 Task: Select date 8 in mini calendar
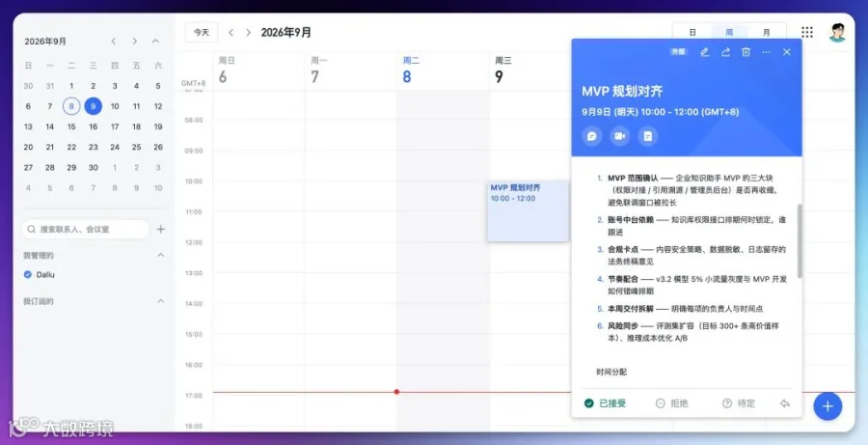point(71,106)
